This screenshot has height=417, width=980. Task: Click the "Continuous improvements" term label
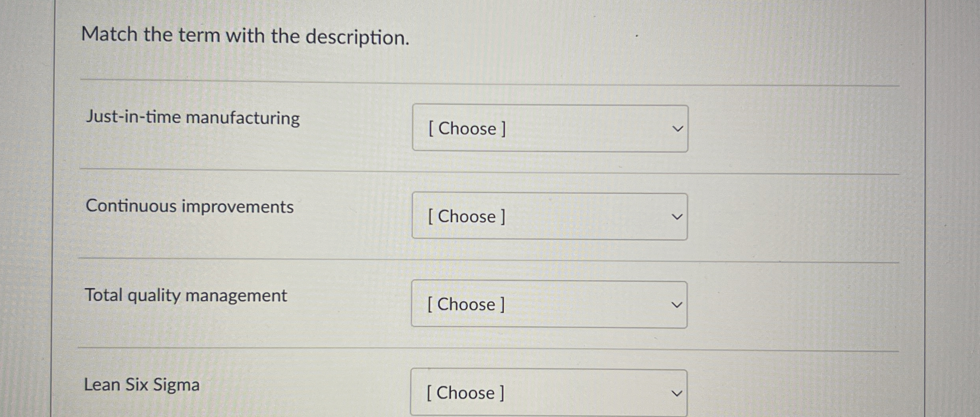(x=190, y=207)
